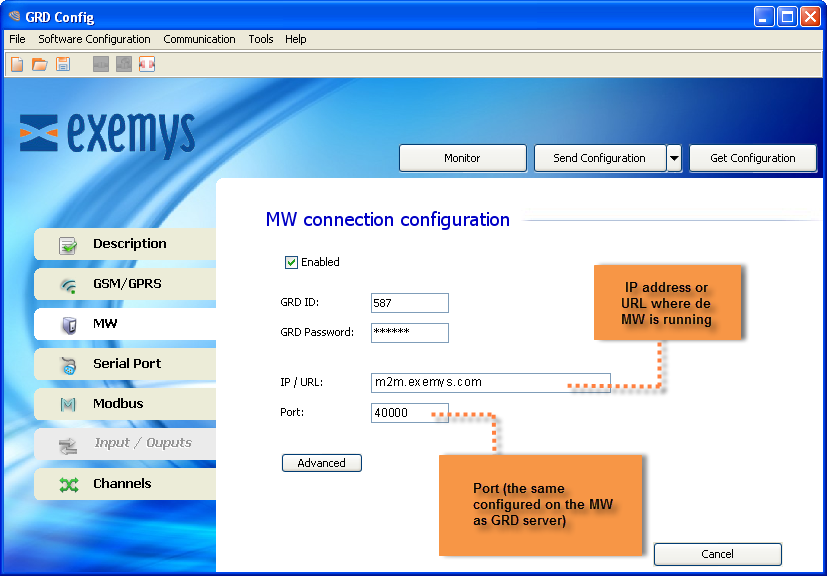Save the current configuration
This screenshot has height=576, width=827.
(x=63, y=64)
